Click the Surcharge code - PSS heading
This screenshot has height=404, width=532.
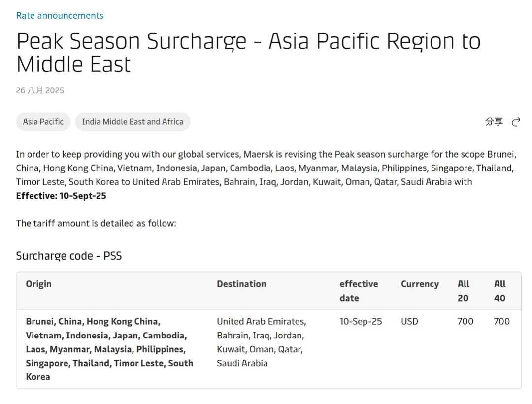click(69, 256)
